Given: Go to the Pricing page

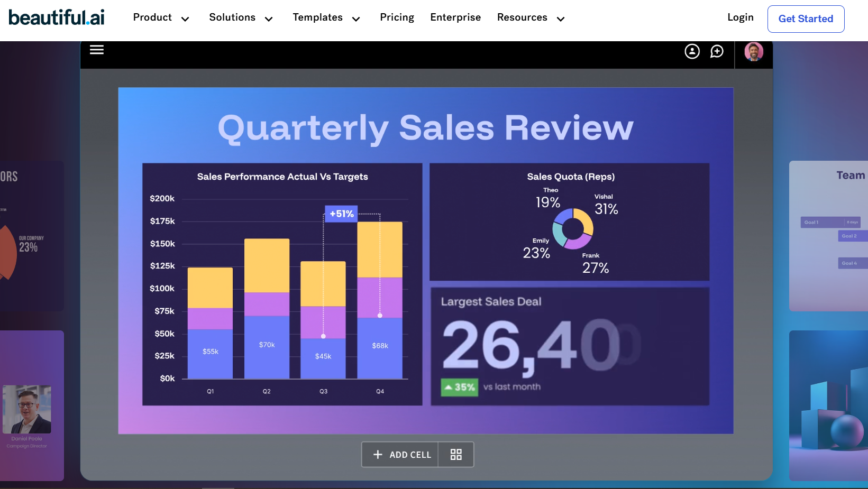Looking at the screenshot, I should coord(397,17).
